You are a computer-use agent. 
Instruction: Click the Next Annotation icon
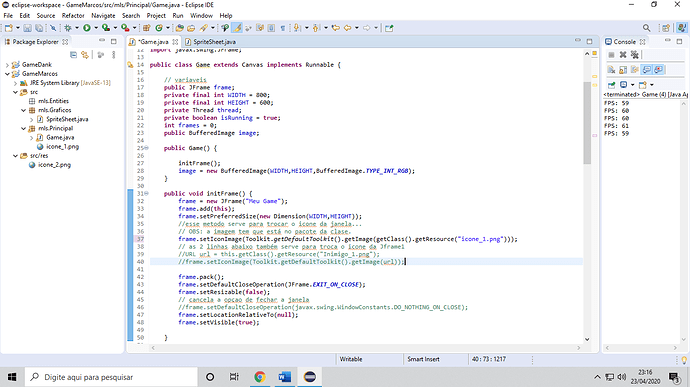[297, 28]
